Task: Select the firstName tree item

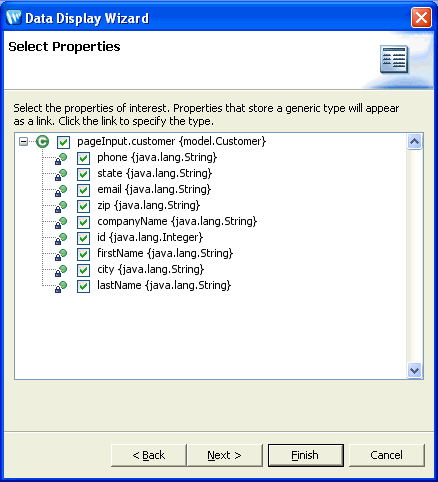Action: (x=165, y=253)
